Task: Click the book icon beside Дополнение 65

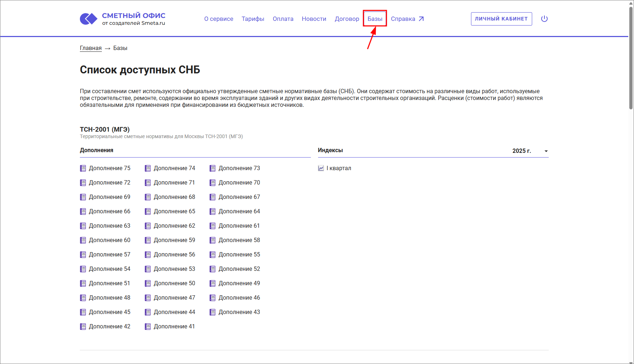Action: [x=148, y=211]
